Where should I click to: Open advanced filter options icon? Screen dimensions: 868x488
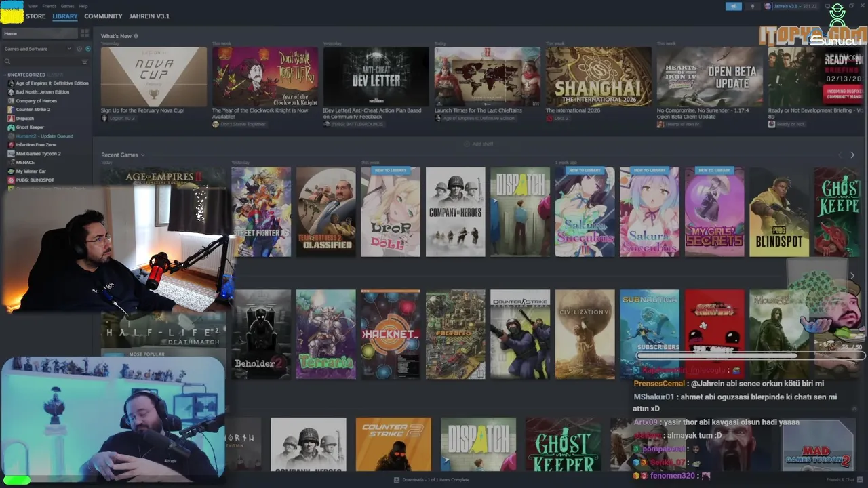[x=85, y=62]
